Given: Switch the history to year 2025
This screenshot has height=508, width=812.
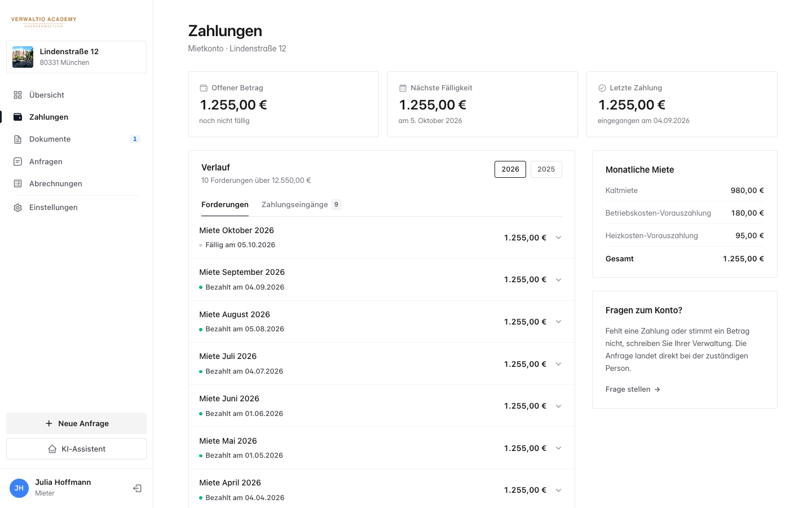Looking at the screenshot, I should 546,169.
